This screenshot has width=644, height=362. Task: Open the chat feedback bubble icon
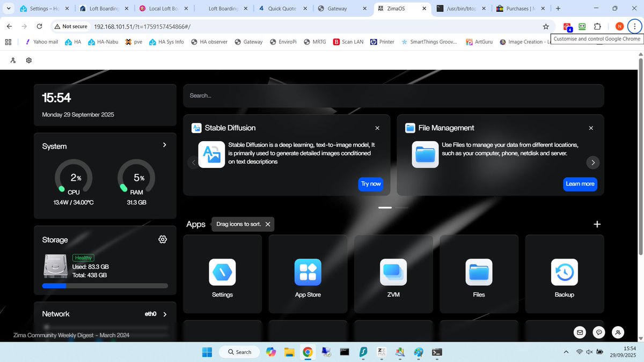pos(599,332)
